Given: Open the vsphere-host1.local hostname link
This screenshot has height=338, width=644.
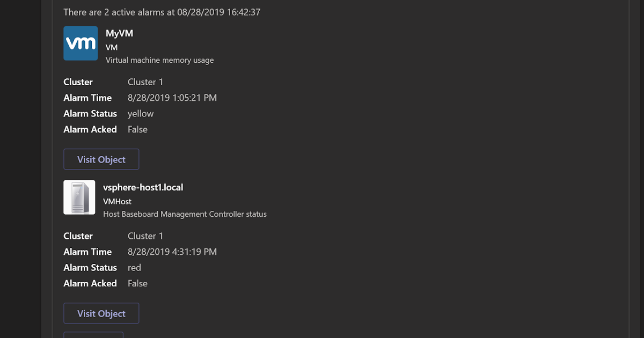Looking at the screenshot, I should [143, 187].
